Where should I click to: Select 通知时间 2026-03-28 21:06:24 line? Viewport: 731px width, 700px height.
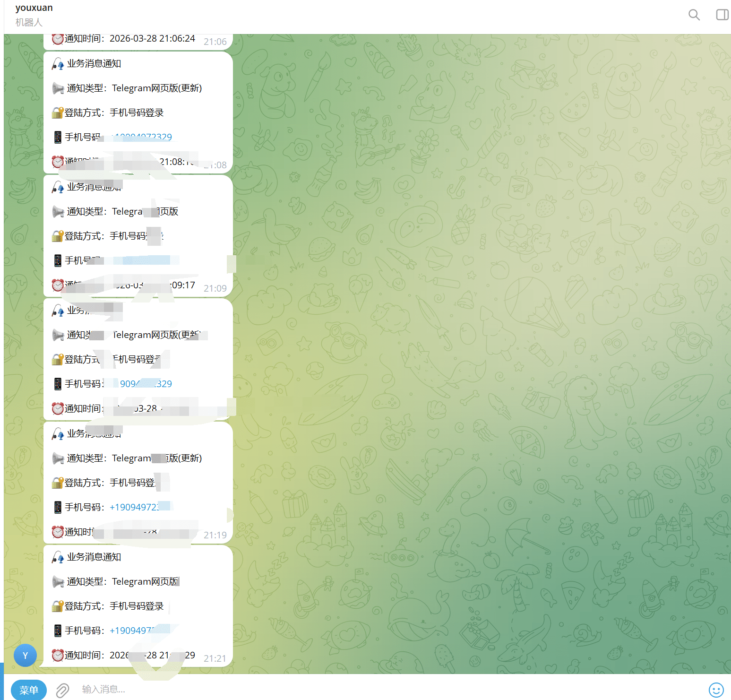123,38
